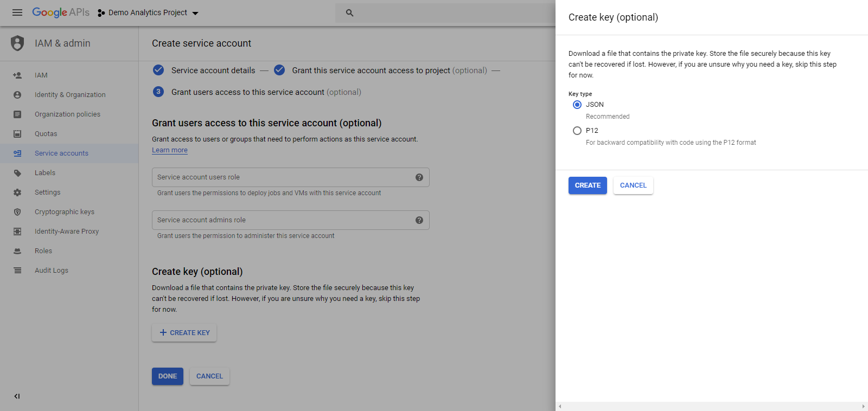
Task: Open help for Service account users role
Action: (x=419, y=177)
